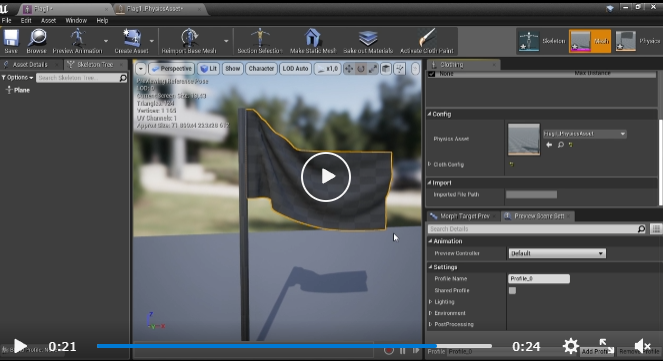Use selected asset arrow under Physics Asset
663x361 pixels.
[x=549, y=145]
